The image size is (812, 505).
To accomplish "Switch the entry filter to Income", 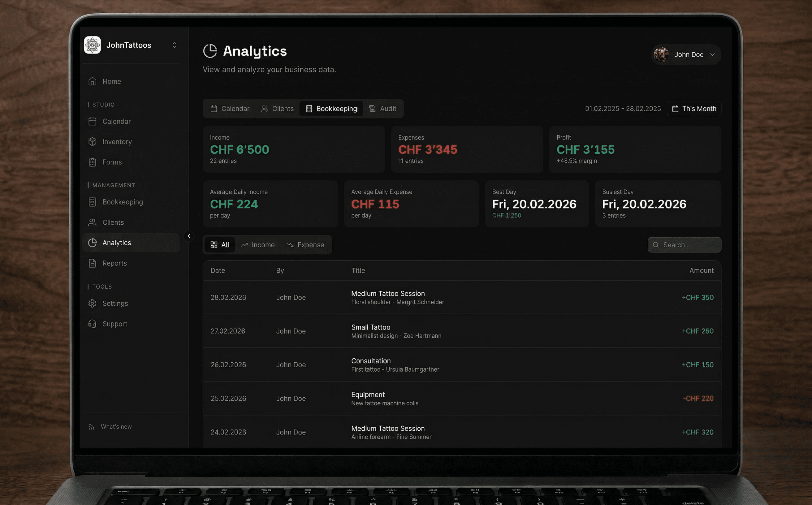I will (x=258, y=245).
